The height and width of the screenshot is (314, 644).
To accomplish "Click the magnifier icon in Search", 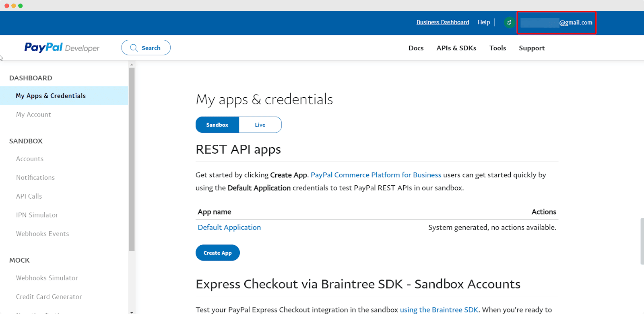I will coord(134,48).
